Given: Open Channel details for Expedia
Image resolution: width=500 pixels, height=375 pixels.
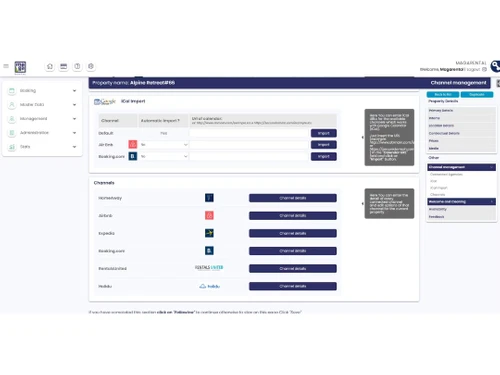Looking at the screenshot, I should tap(293, 233).
